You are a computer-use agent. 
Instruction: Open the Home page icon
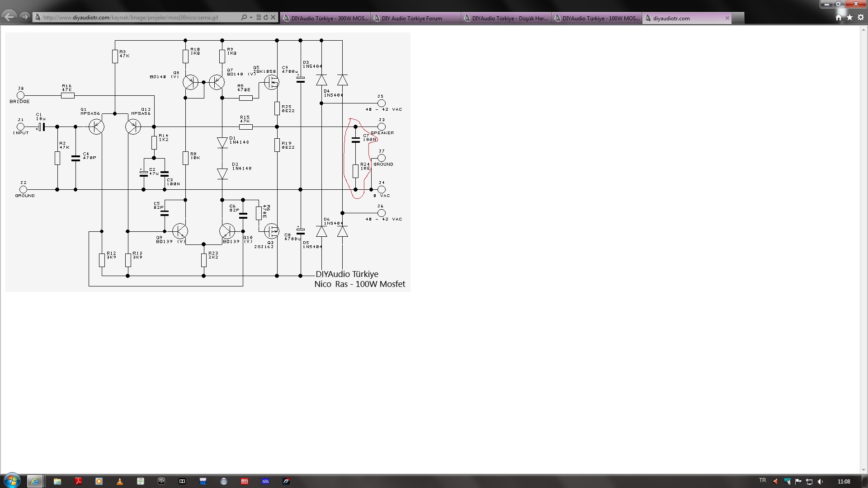tap(839, 17)
